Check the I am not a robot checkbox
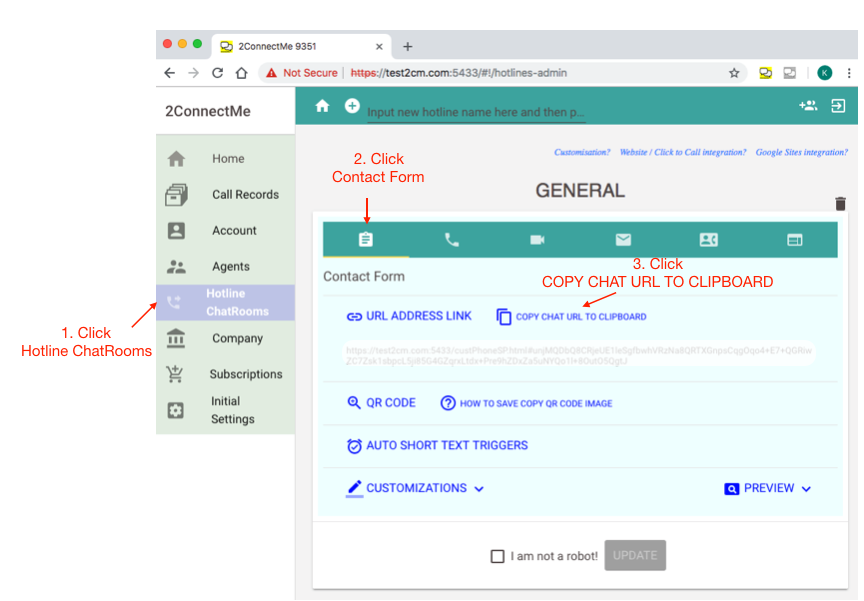Screen dimensions: 864x601 [x=497, y=556]
